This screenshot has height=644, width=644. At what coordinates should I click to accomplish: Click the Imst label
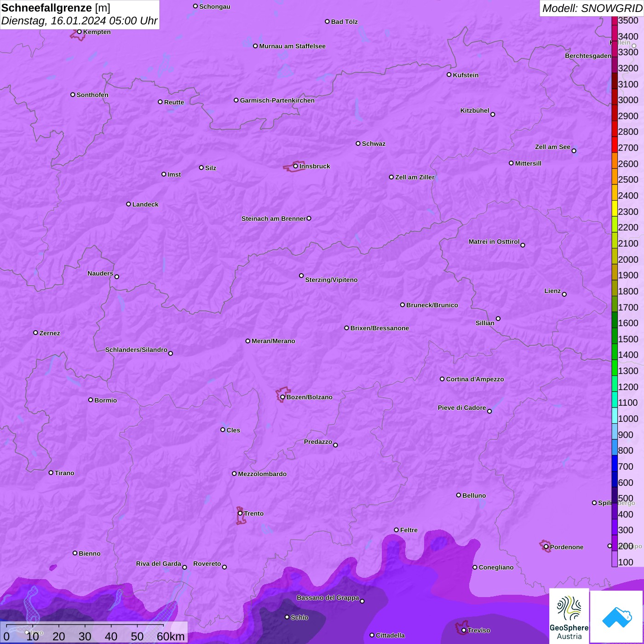tap(174, 174)
